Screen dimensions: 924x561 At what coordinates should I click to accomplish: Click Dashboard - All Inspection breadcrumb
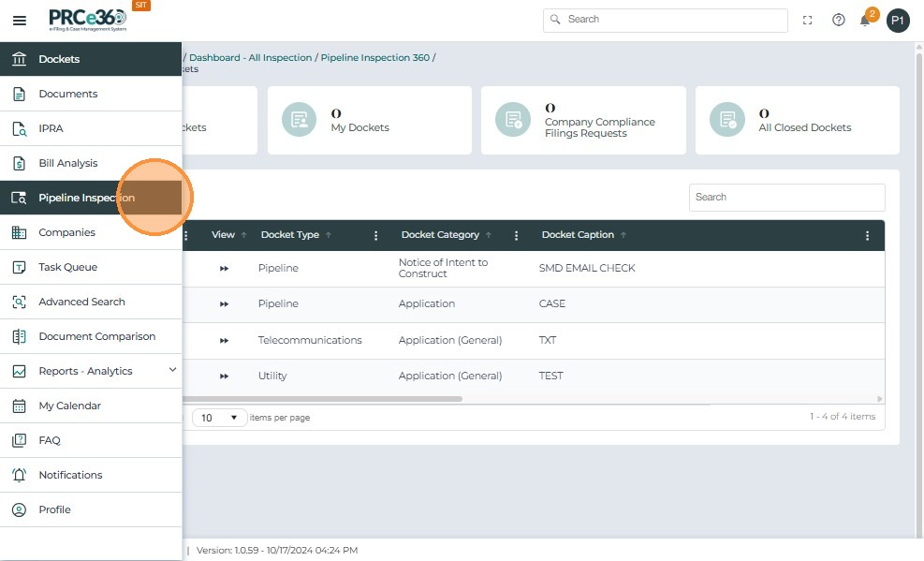pos(250,58)
